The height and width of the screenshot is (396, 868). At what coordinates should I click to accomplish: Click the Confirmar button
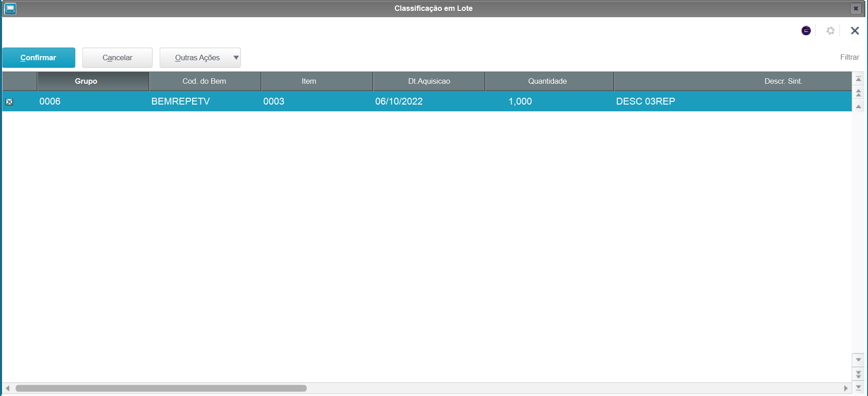pos(38,57)
